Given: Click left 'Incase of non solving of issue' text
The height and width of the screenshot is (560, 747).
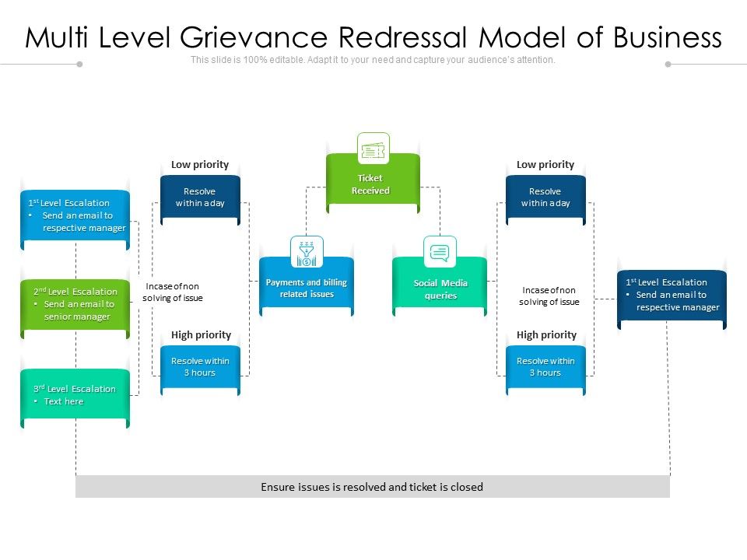Looking at the screenshot, I should tap(173, 292).
